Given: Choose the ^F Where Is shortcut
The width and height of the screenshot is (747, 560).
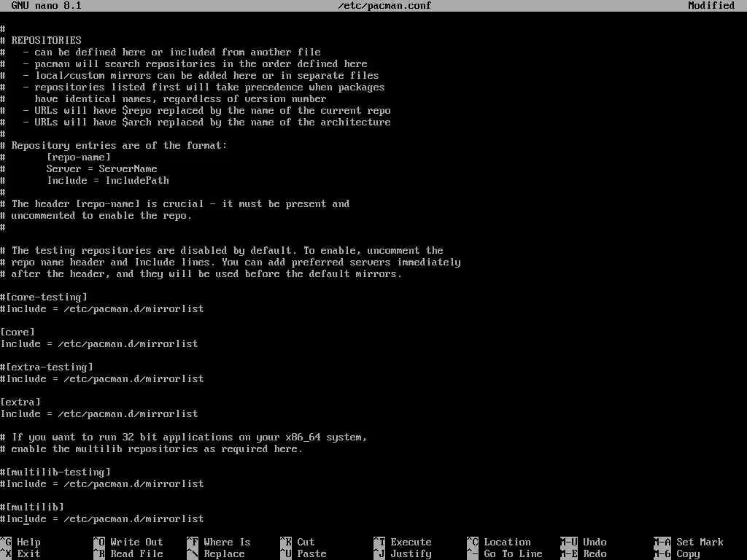Looking at the screenshot, I should 219,542.
